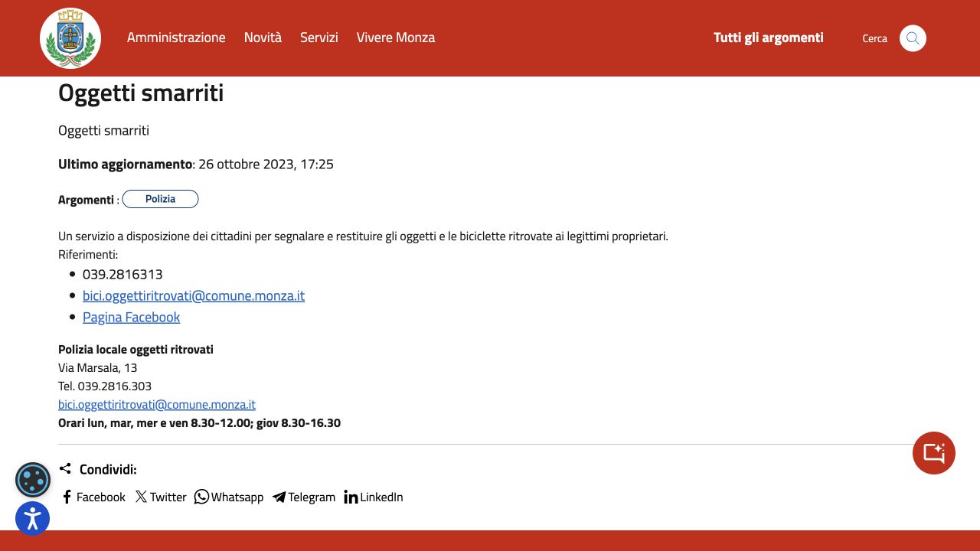980x551 pixels.
Task: Click the X Twitter share icon
Action: tap(141, 497)
